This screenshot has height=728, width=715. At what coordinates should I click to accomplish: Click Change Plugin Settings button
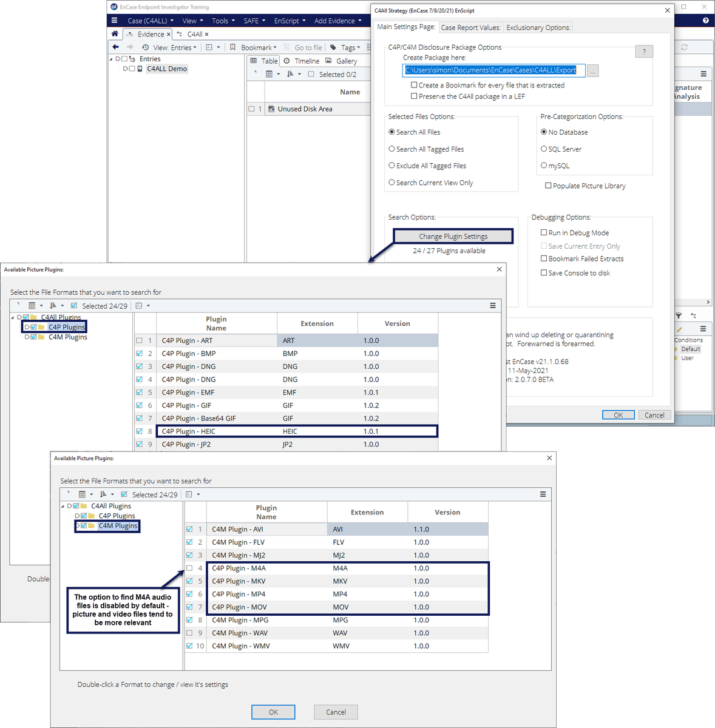pyautogui.click(x=453, y=237)
